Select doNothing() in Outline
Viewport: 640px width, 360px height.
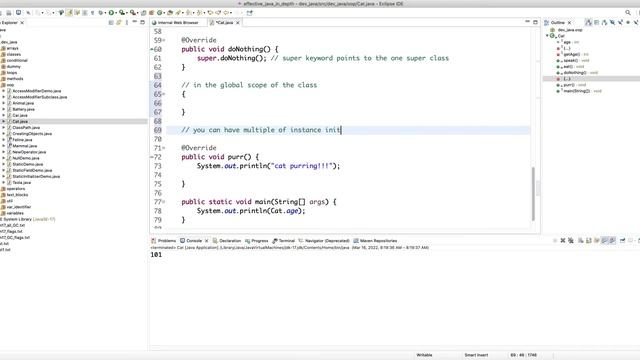[577, 73]
